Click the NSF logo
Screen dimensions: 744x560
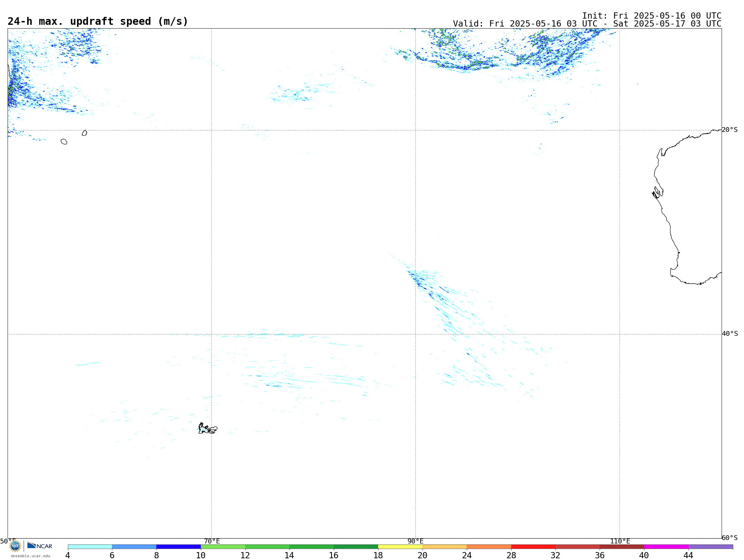click(15, 546)
